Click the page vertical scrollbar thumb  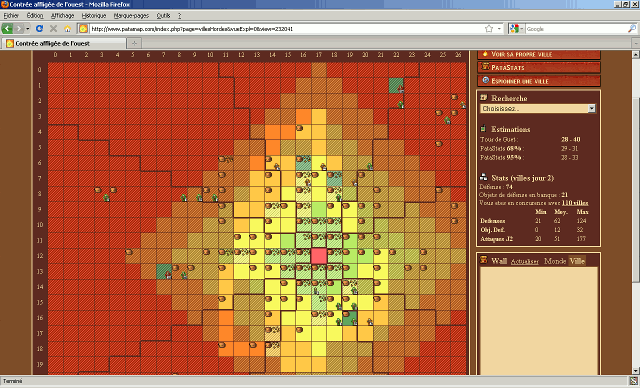[636, 190]
